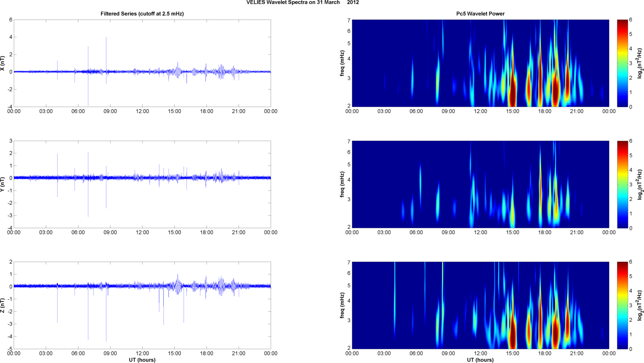The width and height of the screenshot is (644, 363).
Task: Select the 'Pc5 Wavelet Power' heading
Action: [x=480, y=14]
